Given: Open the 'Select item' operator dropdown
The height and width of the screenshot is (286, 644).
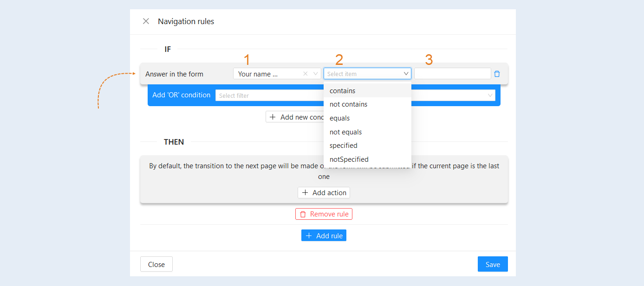Looking at the screenshot, I should [367, 74].
